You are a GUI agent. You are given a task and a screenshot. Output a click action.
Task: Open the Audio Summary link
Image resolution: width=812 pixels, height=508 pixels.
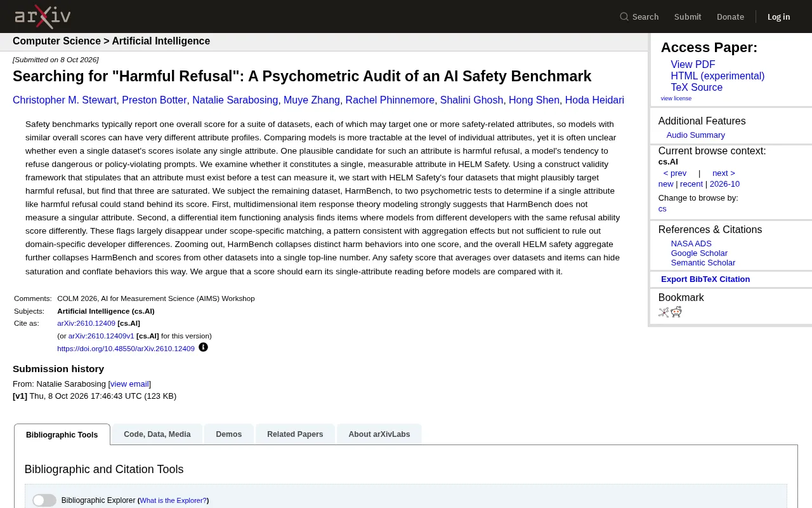point(696,135)
